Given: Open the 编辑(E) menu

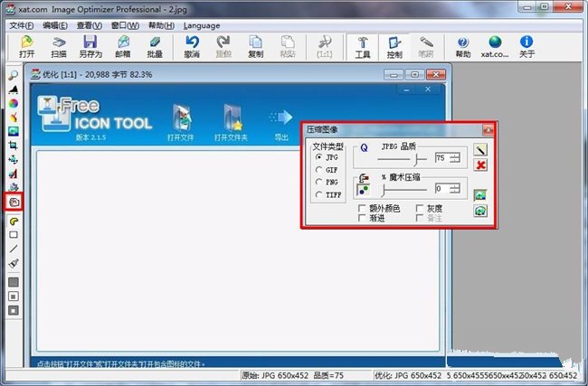Looking at the screenshot, I should pos(55,25).
